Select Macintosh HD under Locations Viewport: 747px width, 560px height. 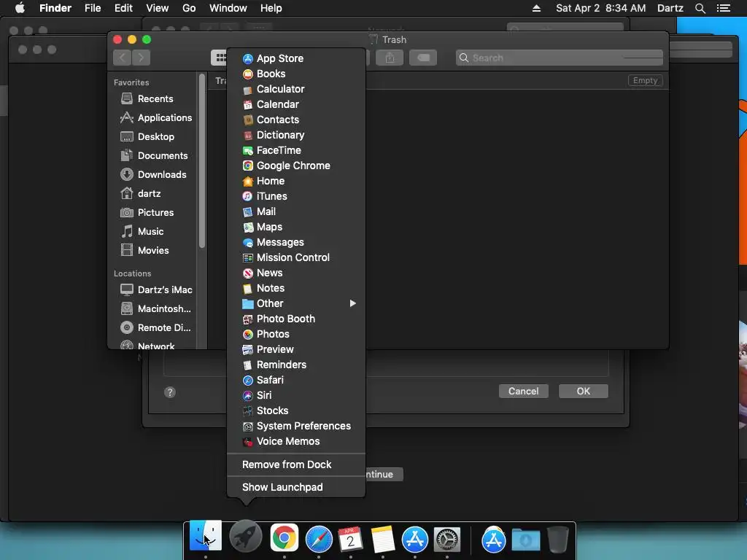pyautogui.click(x=155, y=308)
